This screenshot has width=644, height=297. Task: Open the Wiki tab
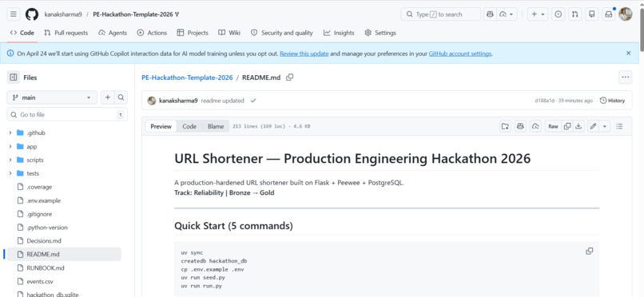(x=229, y=33)
